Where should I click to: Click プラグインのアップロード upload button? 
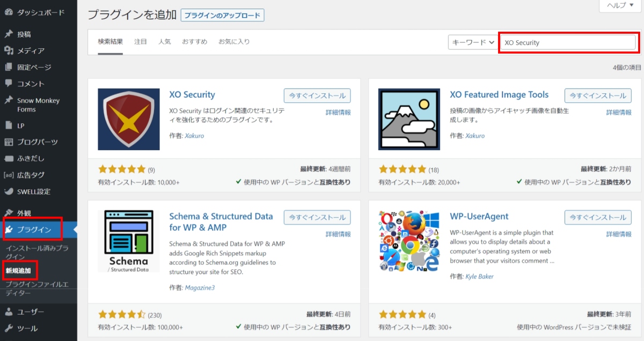pos(222,14)
